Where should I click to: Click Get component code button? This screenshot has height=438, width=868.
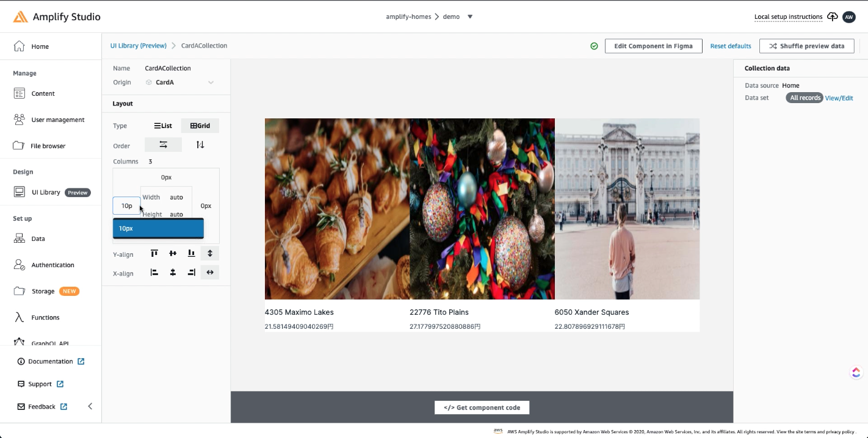point(482,407)
